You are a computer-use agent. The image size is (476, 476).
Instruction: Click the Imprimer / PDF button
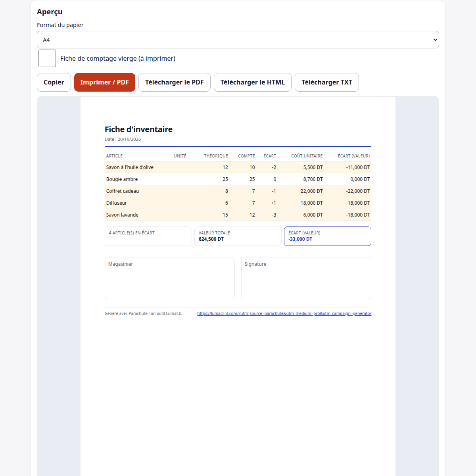tap(105, 82)
